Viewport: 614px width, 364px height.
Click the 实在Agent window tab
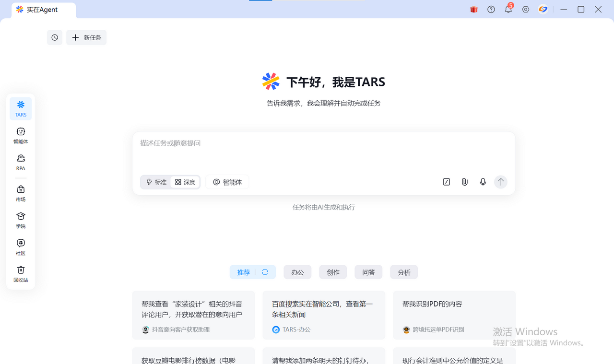(x=44, y=10)
